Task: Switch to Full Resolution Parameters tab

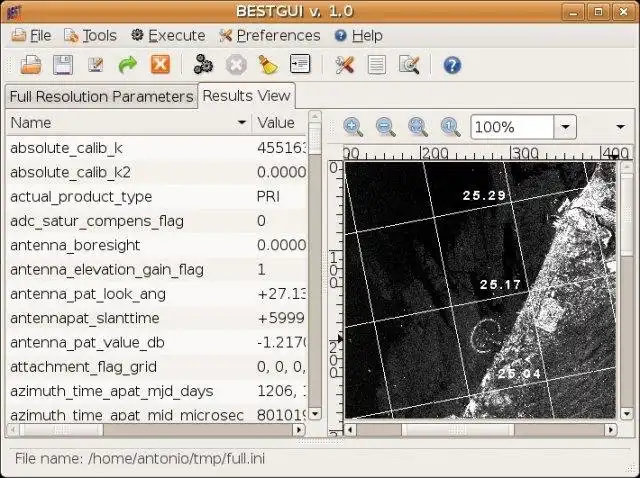Action: [x=100, y=96]
